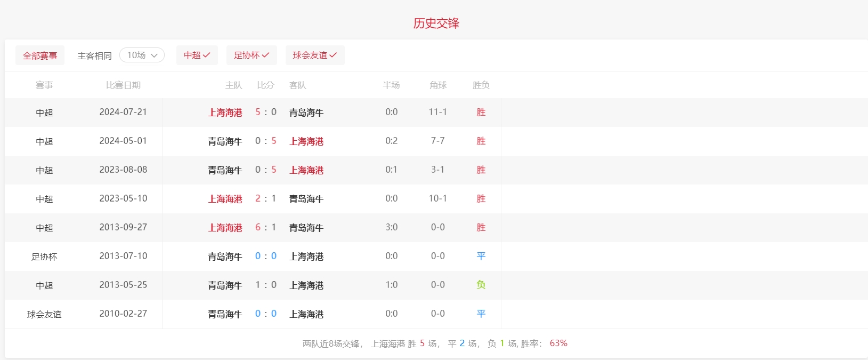Click the 比赛日期 column header
Image resolution: width=868 pixels, height=360 pixels.
[x=123, y=85]
